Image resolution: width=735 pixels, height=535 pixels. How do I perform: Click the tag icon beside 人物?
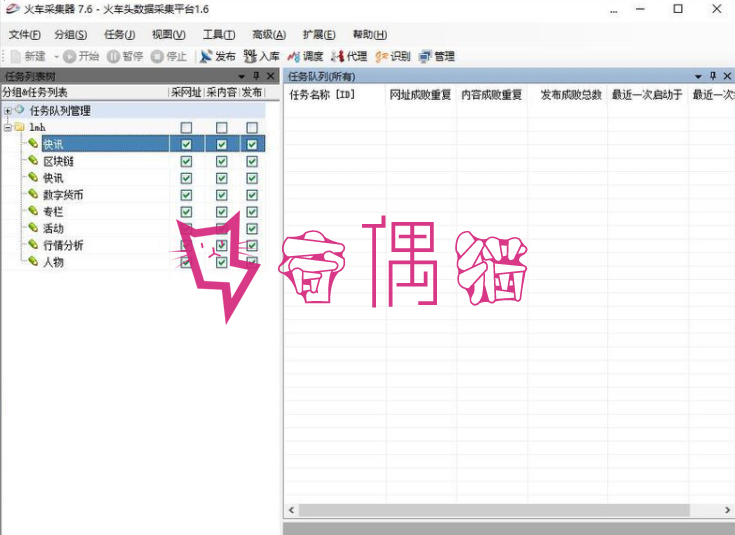(33, 261)
